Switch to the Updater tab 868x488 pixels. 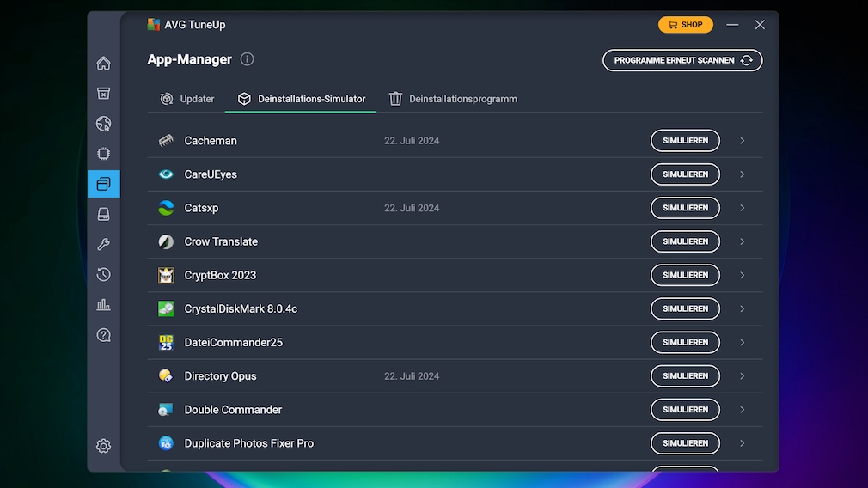187,99
